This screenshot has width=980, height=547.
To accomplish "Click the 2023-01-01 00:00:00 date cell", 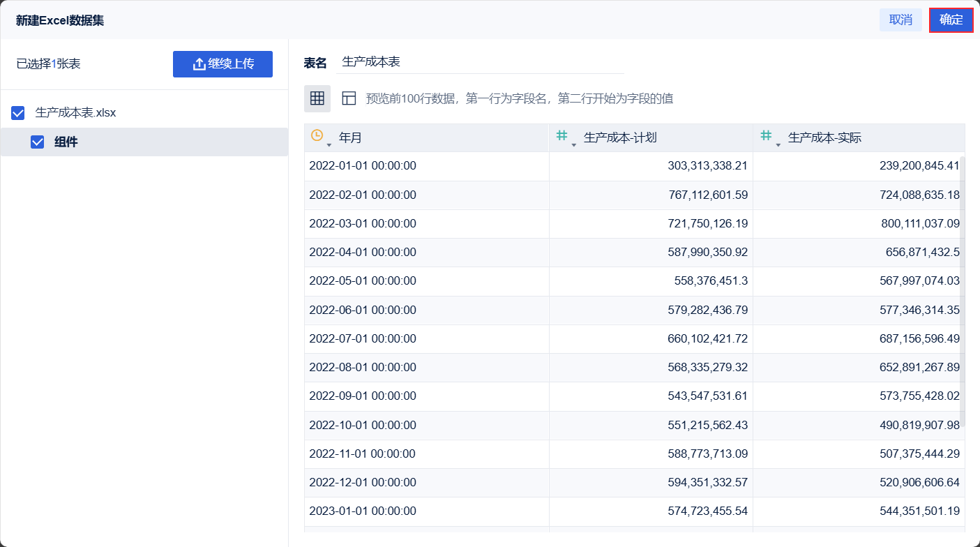I will (427, 511).
